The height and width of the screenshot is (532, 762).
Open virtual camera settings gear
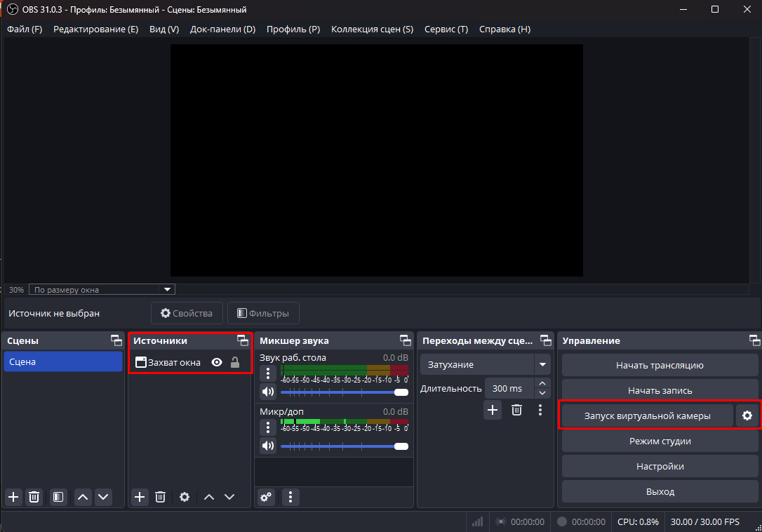pyautogui.click(x=747, y=415)
